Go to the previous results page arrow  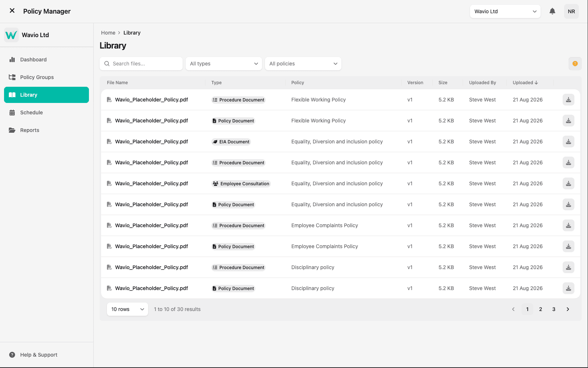tap(513, 309)
